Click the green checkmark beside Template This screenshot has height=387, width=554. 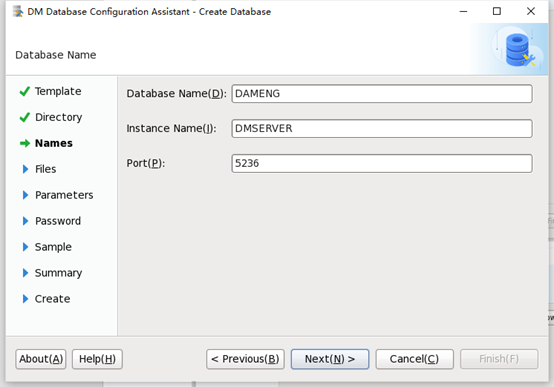click(x=25, y=91)
